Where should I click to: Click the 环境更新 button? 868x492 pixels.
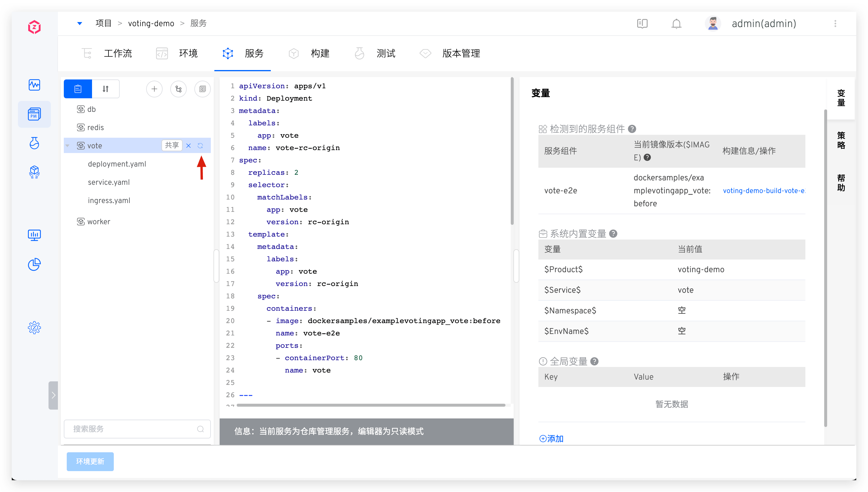tap(90, 461)
